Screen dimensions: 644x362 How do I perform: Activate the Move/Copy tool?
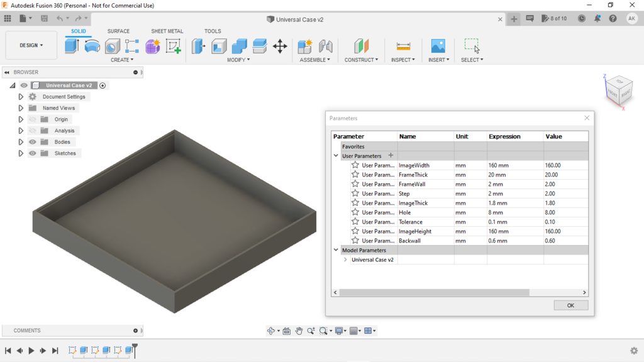tap(280, 46)
